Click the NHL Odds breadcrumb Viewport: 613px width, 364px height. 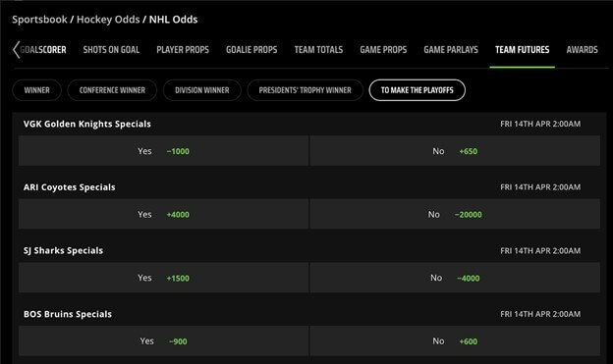click(x=173, y=20)
